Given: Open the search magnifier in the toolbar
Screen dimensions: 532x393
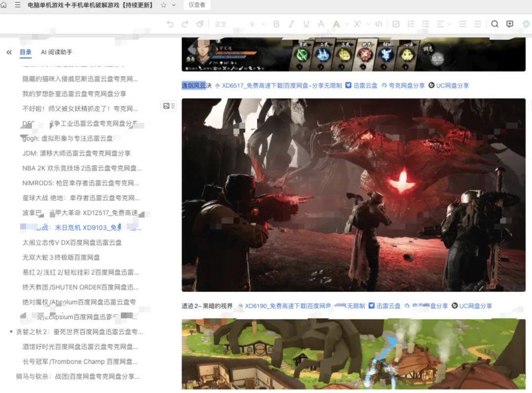Looking at the screenshot, I should point(495,24).
